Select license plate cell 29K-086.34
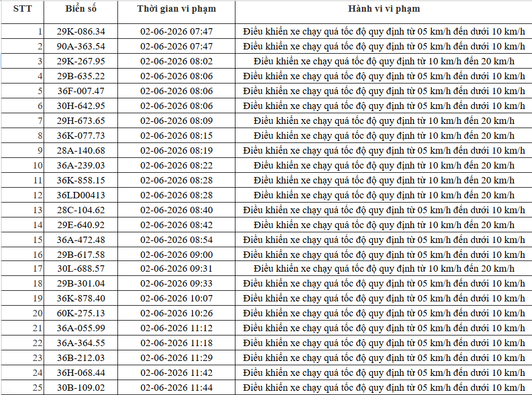Image resolution: width=532 pixels, height=395 pixels. (x=81, y=31)
